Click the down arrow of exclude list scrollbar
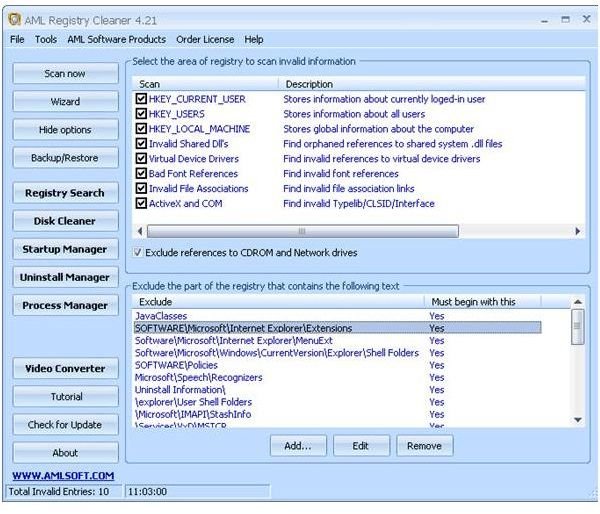Image resolution: width=600 pixels, height=514 pixels. coord(578,420)
